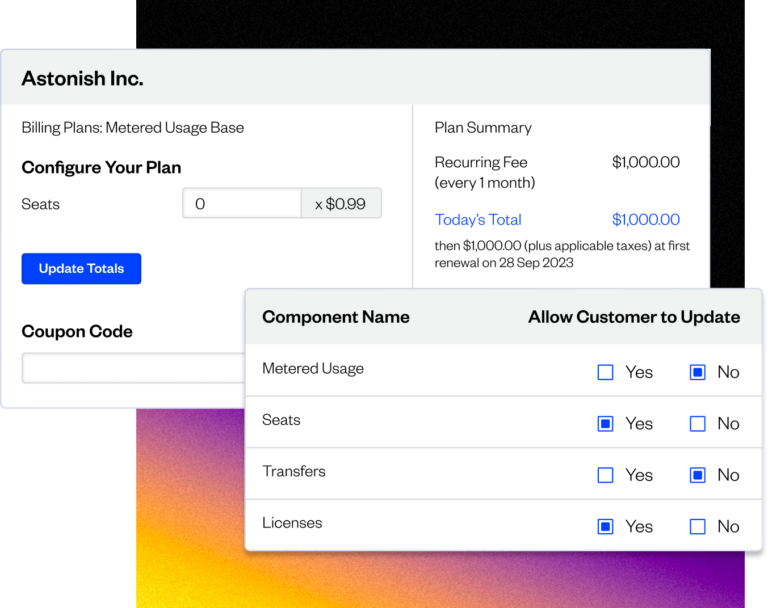Select the Licenses row label
Screen dimensions: 768x608
pos(292,523)
